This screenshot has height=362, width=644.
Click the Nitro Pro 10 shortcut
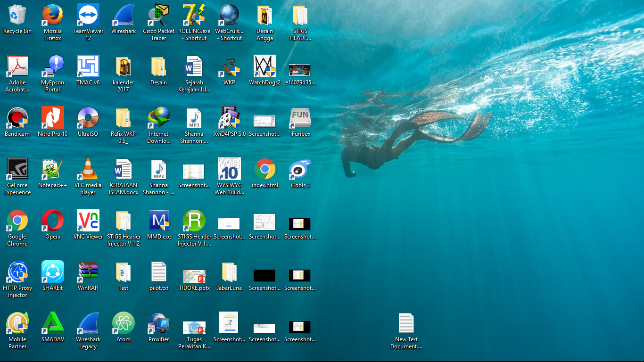click(x=53, y=118)
